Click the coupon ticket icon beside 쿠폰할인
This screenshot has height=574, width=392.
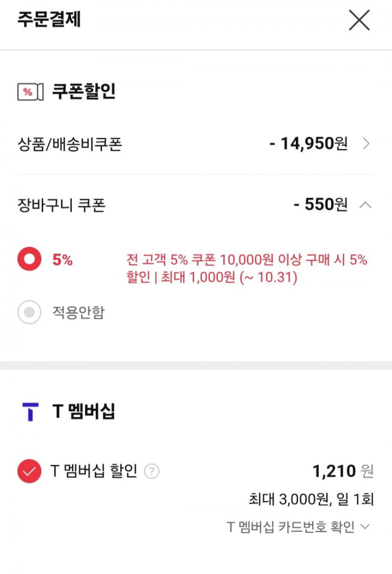pos(30,92)
